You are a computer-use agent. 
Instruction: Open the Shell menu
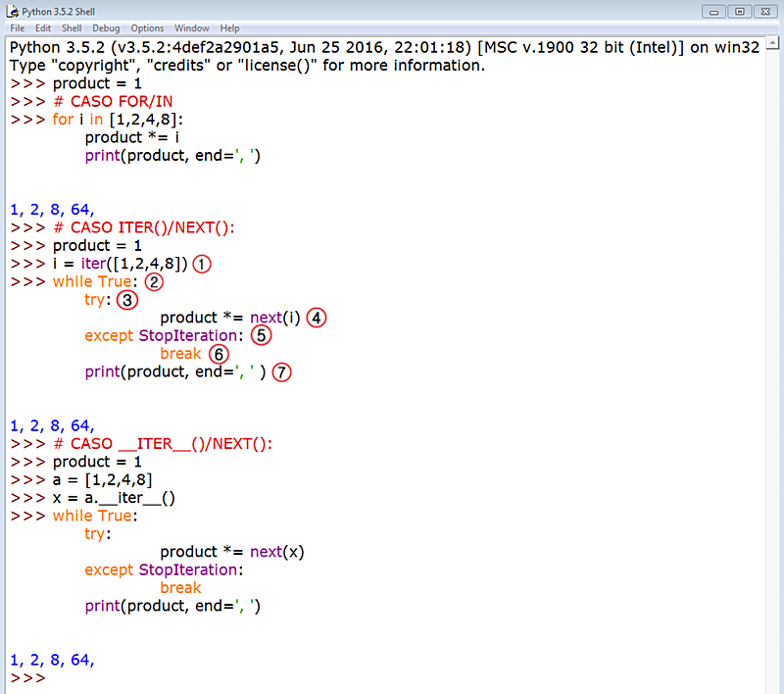(72, 28)
